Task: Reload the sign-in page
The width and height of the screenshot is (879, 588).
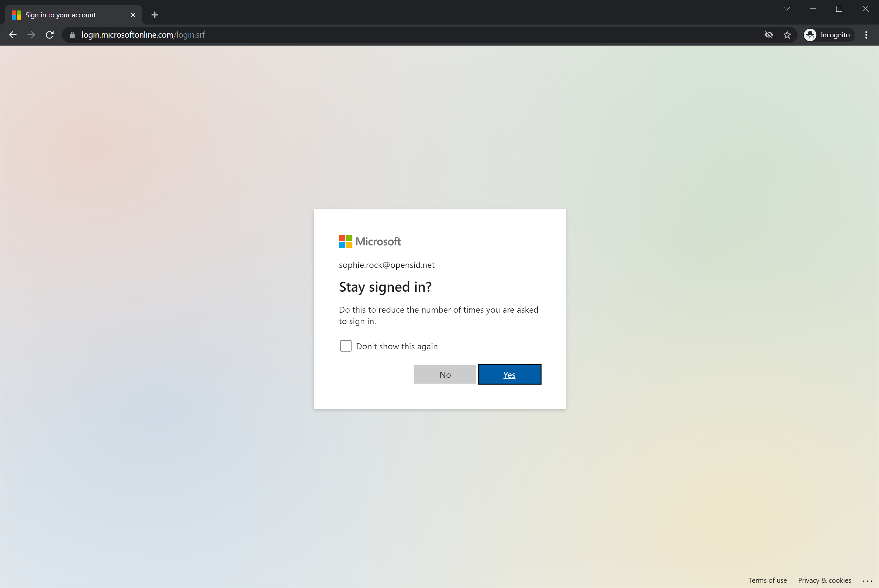Action: pos(49,35)
